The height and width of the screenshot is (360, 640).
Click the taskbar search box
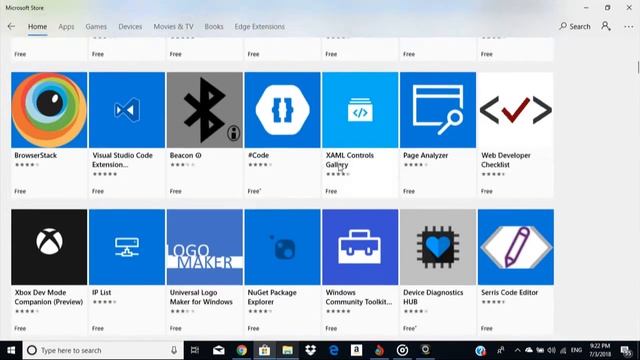tap(103, 350)
